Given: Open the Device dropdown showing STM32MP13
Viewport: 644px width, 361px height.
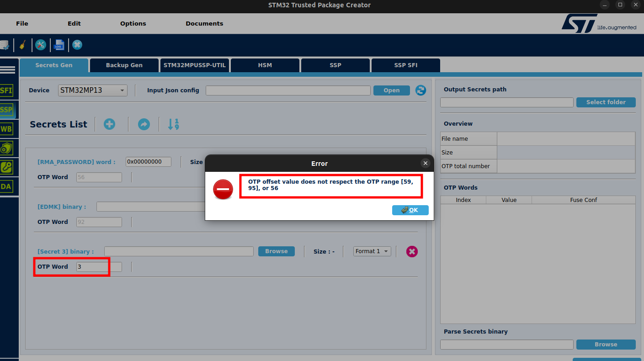Looking at the screenshot, I should [92, 90].
